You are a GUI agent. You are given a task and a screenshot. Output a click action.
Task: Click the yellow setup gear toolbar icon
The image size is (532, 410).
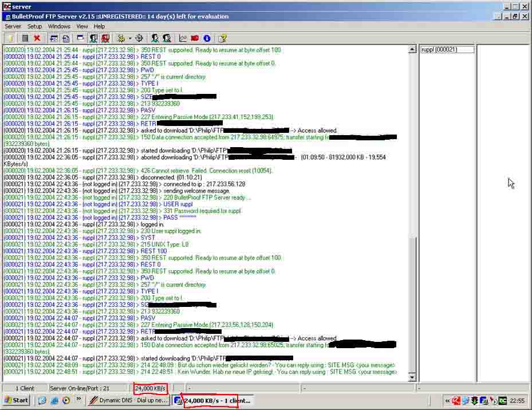tap(121, 38)
